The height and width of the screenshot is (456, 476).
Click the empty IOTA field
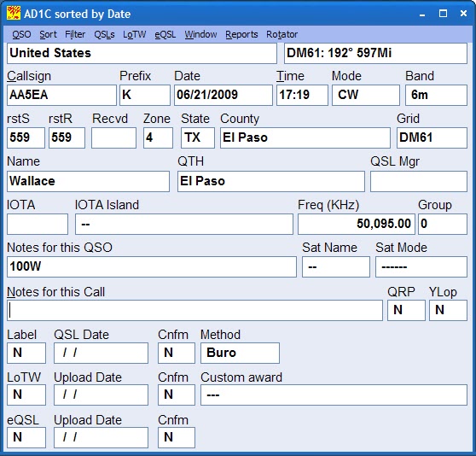38,224
